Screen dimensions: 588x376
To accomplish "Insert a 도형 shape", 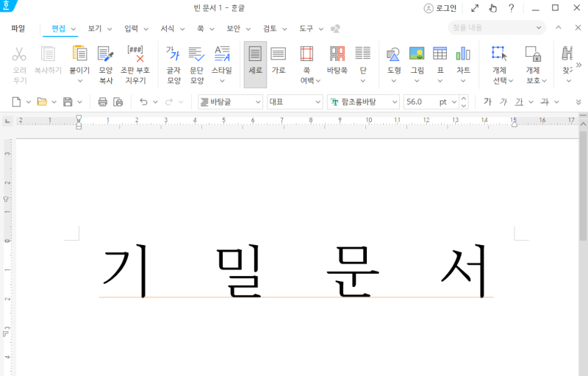I will pos(393,54).
